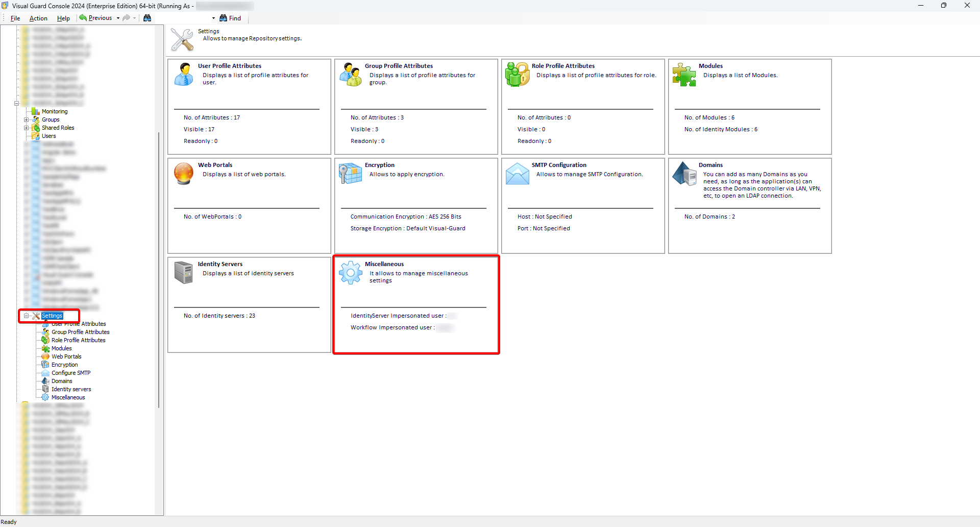
Task: Click the Miscellaneous gear icon tile
Action: pyautogui.click(x=351, y=273)
